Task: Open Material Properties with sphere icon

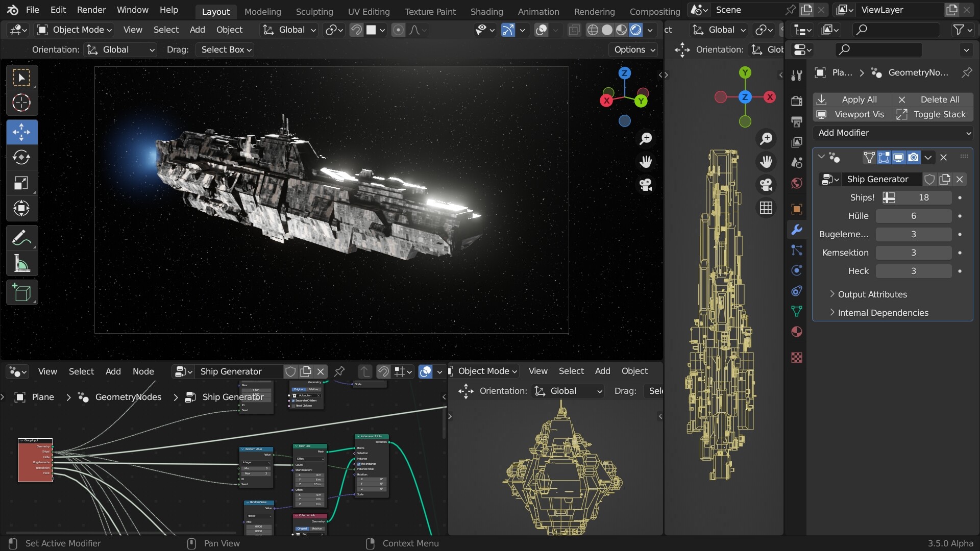Action: pos(796,332)
